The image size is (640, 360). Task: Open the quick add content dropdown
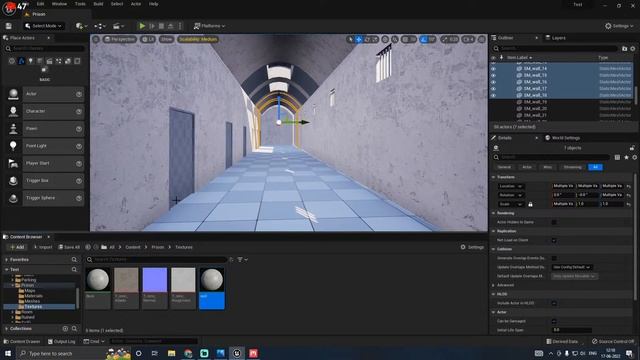(81, 26)
